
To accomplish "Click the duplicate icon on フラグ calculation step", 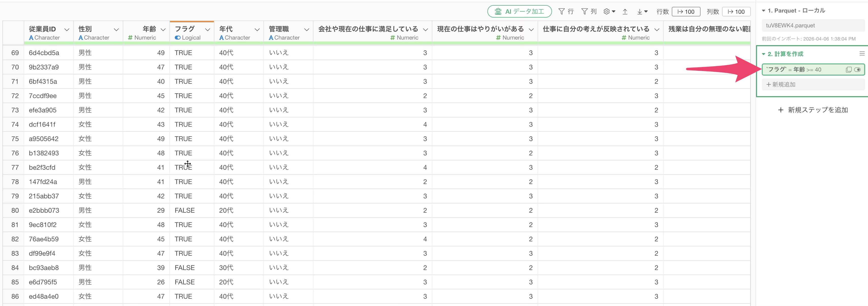I will click(848, 70).
